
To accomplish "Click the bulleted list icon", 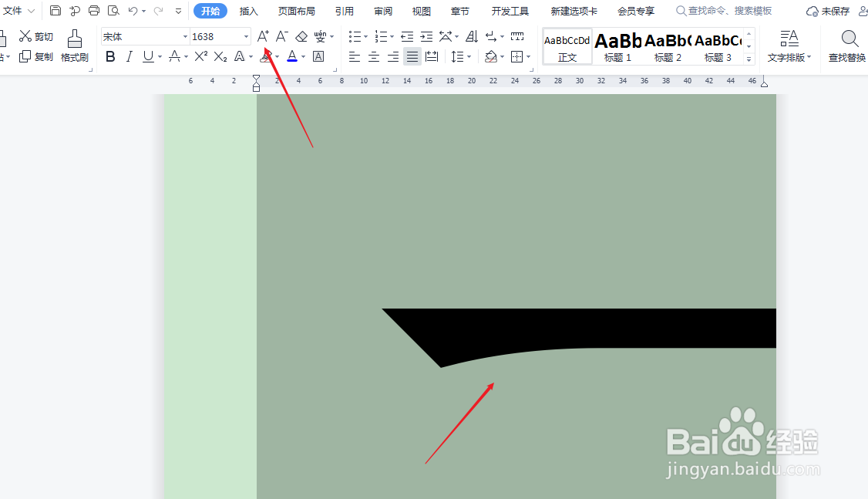I will click(355, 36).
